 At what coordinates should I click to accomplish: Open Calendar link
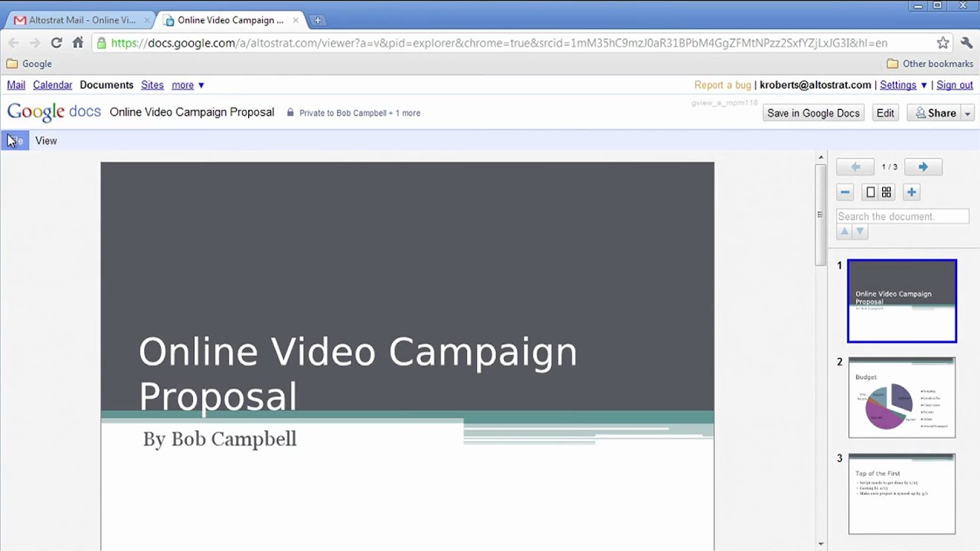coord(52,85)
